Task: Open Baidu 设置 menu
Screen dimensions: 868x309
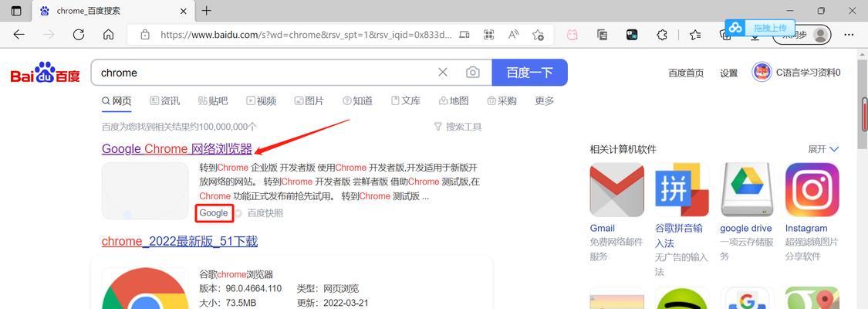Action: click(x=728, y=73)
